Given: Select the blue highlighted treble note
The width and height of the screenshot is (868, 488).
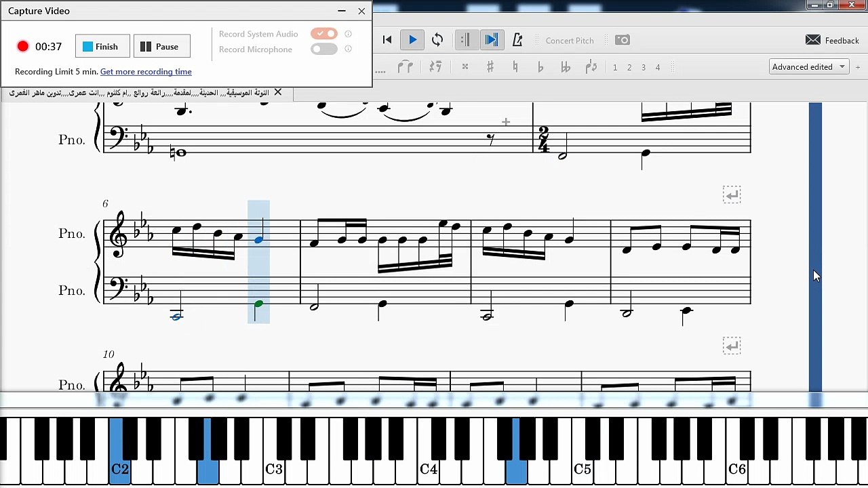Looking at the screenshot, I should coord(258,239).
